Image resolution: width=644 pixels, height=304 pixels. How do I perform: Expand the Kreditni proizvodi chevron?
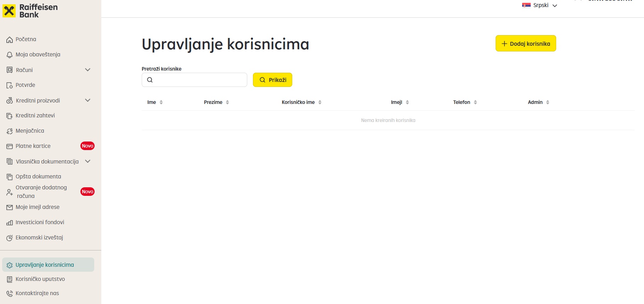pyautogui.click(x=88, y=100)
